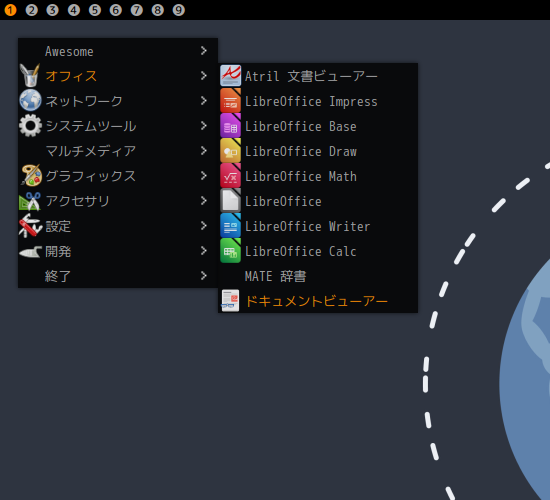This screenshot has width=550, height=500.
Task: Click the ネットワーク globe icon
Action: [30, 100]
